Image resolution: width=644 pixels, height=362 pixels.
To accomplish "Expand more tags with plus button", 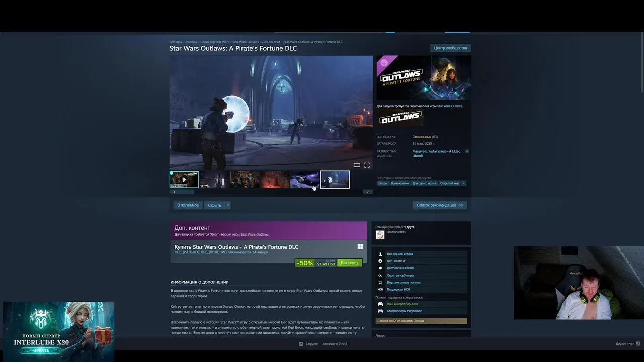I will tap(464, 183).
